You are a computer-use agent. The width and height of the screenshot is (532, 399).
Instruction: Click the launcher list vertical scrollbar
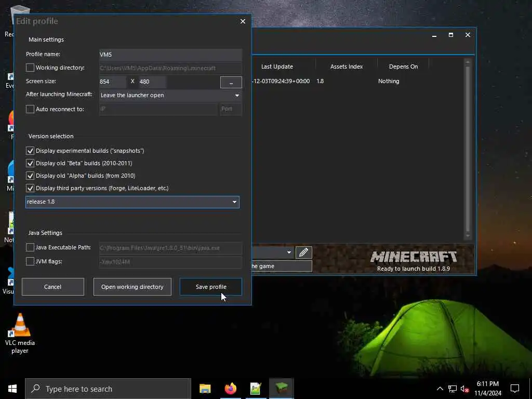468,149
